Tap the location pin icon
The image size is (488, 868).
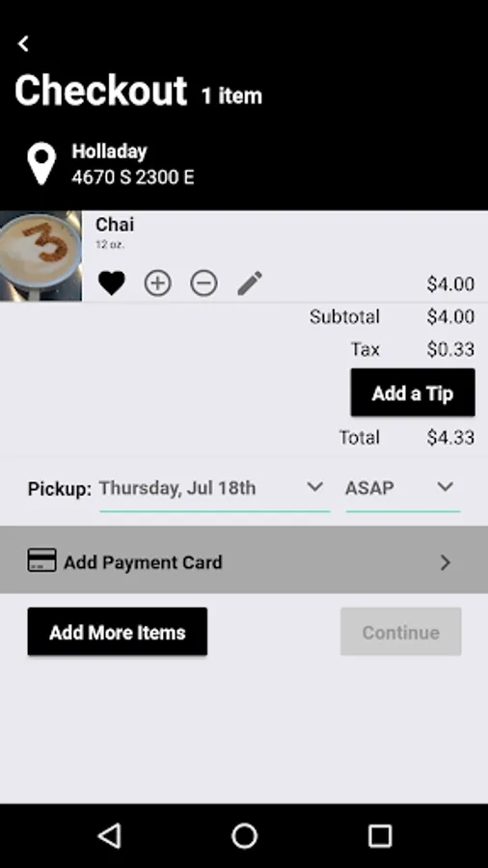coord(41,164)
